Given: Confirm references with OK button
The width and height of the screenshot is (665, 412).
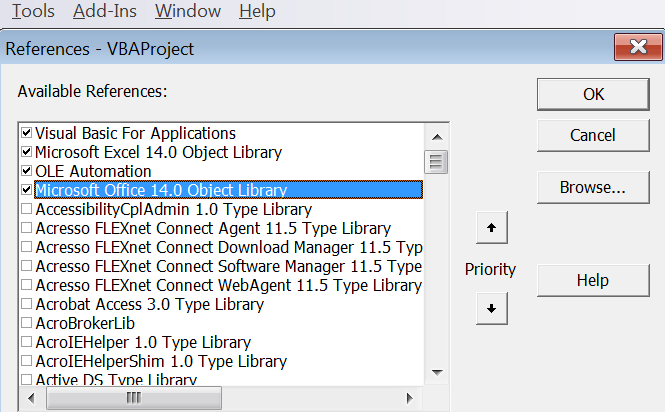Looking at the screenshot, I should click(x=593, y=94).
